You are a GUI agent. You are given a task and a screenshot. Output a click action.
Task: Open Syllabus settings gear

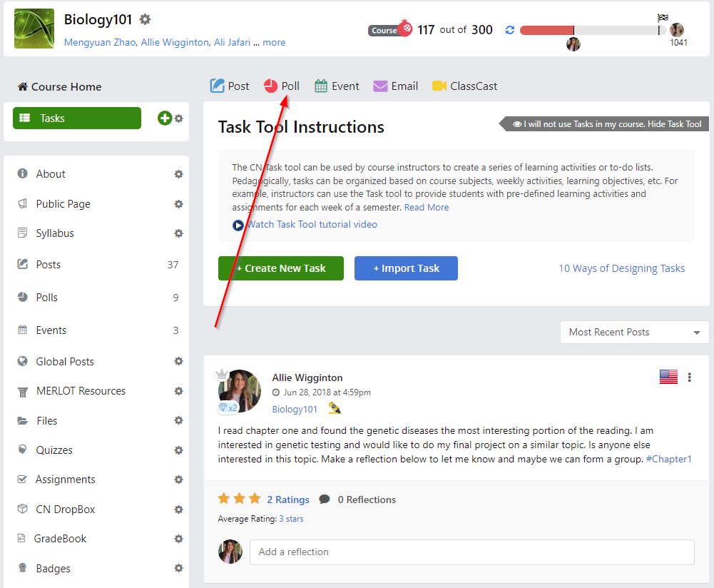click(178, 233)
